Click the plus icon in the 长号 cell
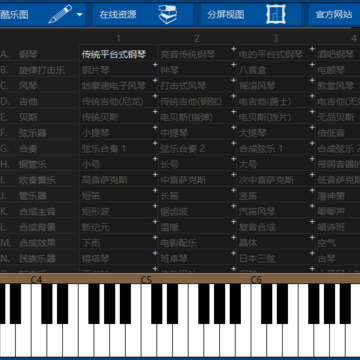360x360 pixels. (x=233, y=159)
